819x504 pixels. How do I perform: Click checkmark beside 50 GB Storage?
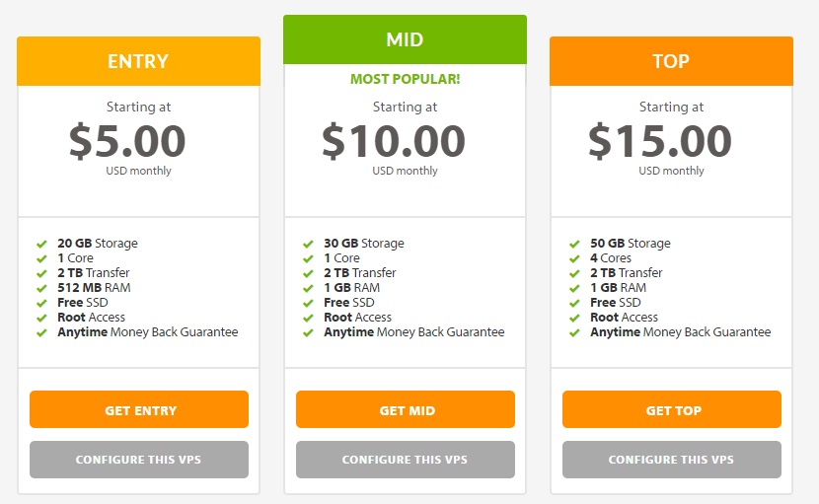tap(574, 244)
